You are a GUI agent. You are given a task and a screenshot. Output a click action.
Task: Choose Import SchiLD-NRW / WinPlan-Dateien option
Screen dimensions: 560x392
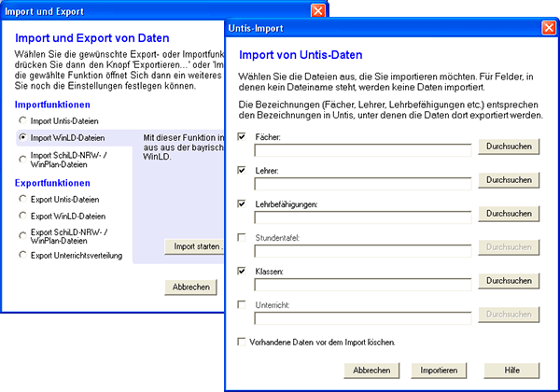[22, 160]
